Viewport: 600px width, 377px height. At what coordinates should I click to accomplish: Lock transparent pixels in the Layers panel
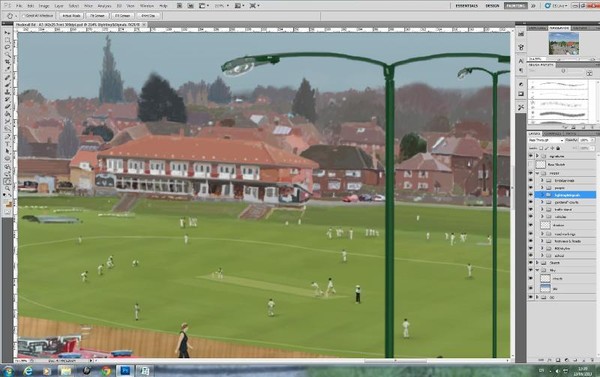tap(541, 148)
